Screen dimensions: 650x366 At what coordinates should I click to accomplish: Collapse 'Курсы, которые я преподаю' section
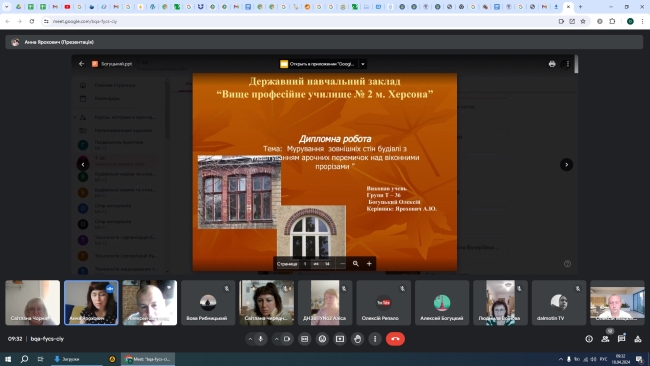[75, 117]
